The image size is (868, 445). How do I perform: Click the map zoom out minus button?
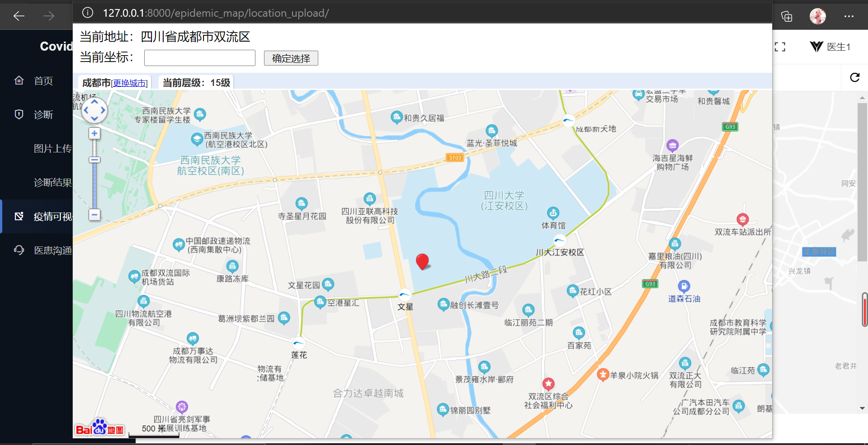click(94, 214)
